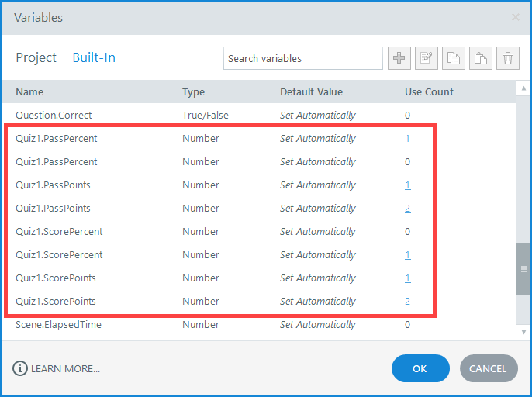Click the copy variable icon
This screenshot has width=532, height=397.
coord(454,58)
